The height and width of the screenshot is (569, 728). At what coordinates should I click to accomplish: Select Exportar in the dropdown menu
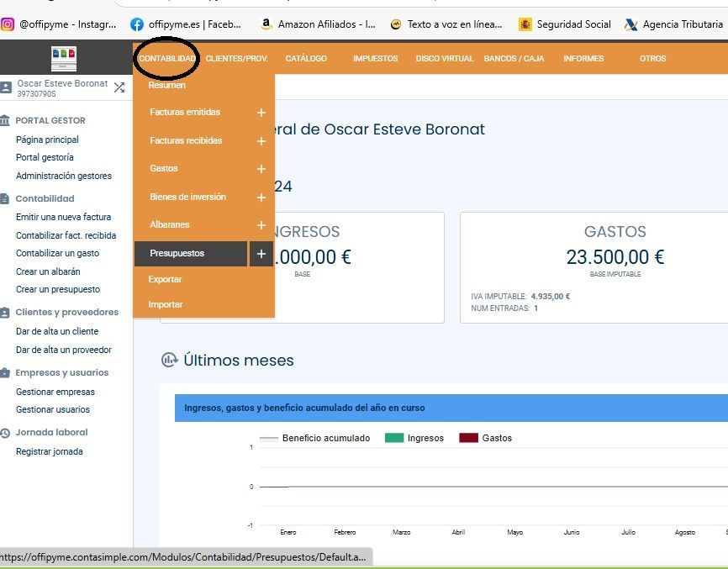165,279
